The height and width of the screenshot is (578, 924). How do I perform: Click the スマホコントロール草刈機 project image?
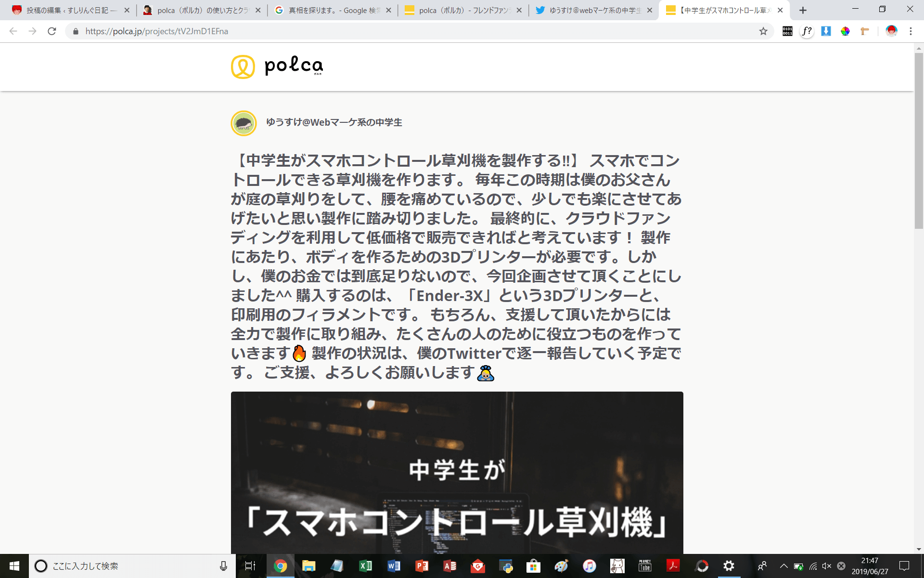(x=457, y=473)
